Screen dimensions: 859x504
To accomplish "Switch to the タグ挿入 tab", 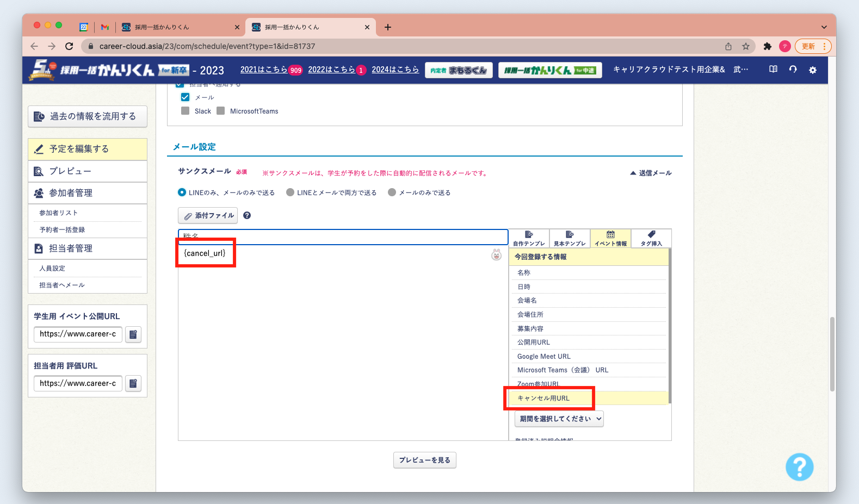I will coord(651,238).
